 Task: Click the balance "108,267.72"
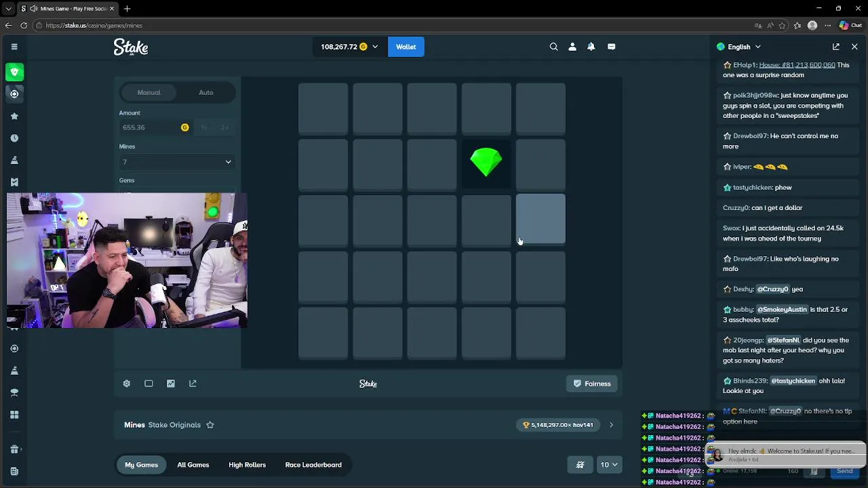[339, 47]
